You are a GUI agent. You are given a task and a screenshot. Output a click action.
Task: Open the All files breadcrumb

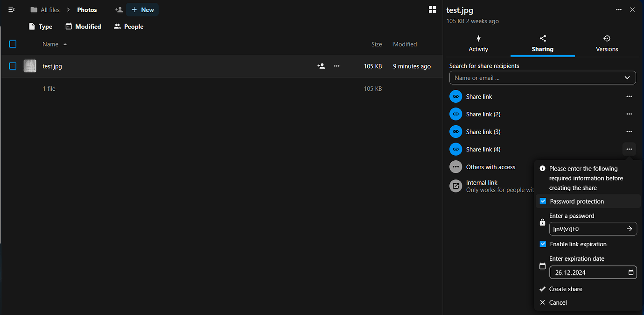pos(45,10)
